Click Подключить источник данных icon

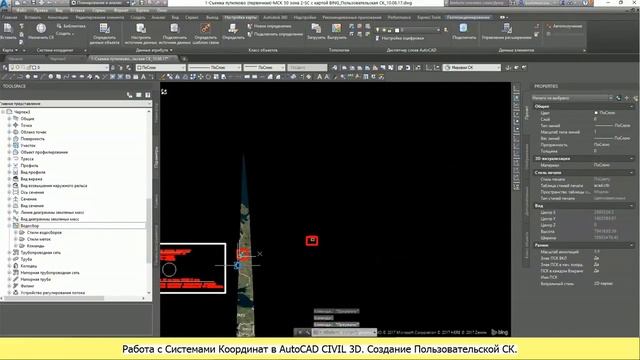coord(175,28)
